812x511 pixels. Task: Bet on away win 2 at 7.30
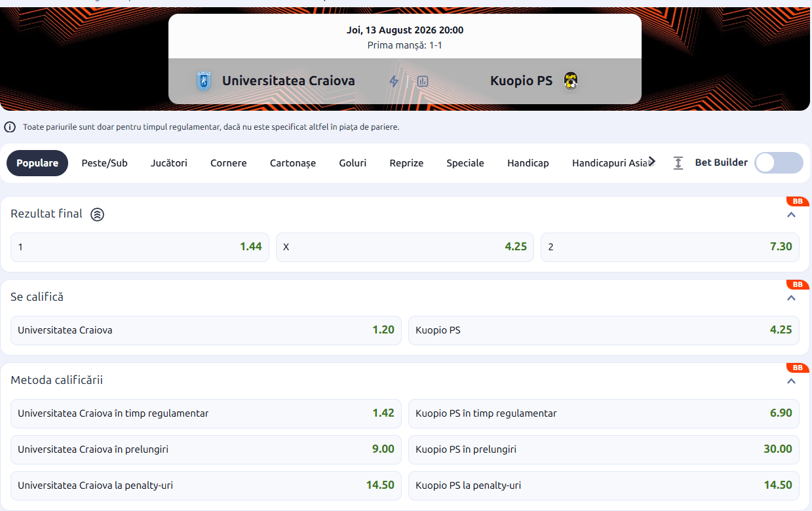pos(670,247)
